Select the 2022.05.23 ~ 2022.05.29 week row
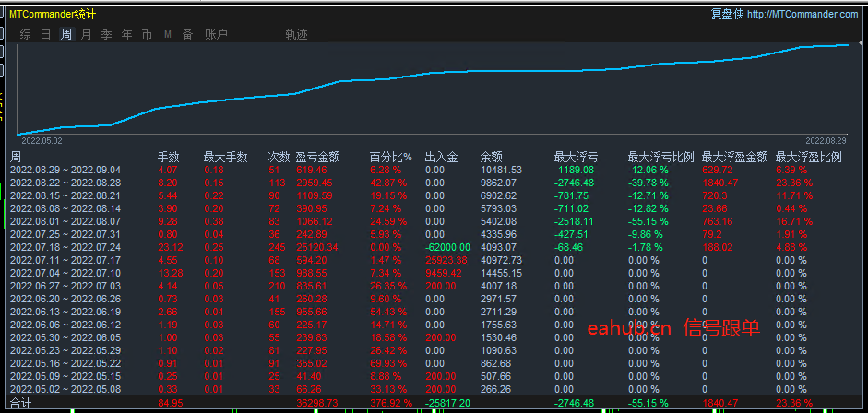Viewport: 868px width, 413px height. 434,350
